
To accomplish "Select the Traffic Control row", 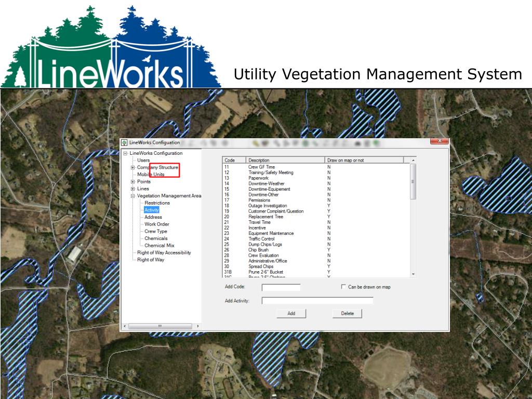I will [x=316, y=239].
